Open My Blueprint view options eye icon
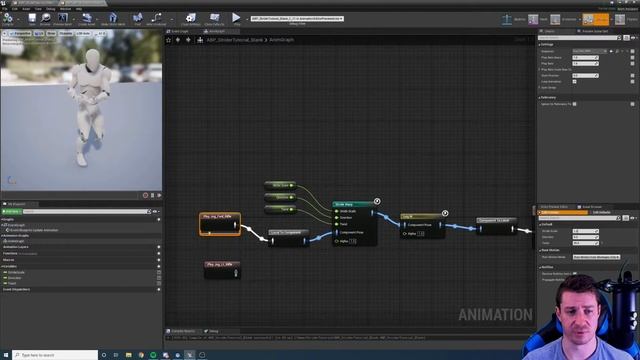 pyautogui.click(x=155, y=211)
